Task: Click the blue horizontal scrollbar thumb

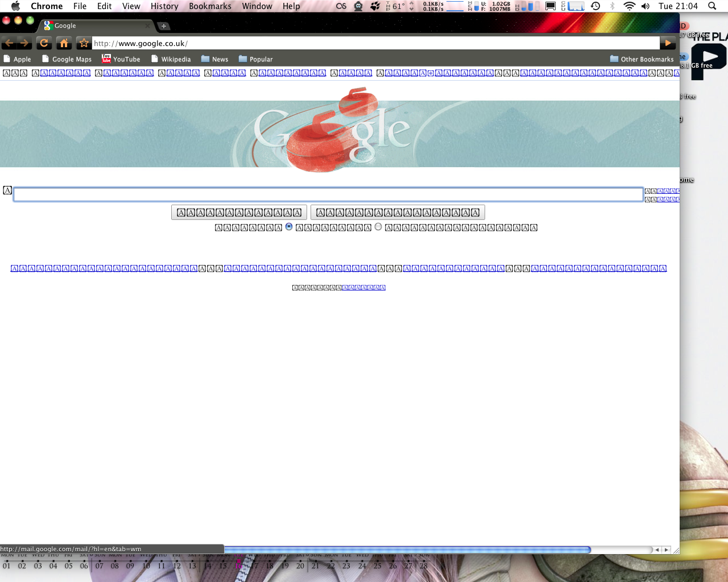Action: point(407,550)
